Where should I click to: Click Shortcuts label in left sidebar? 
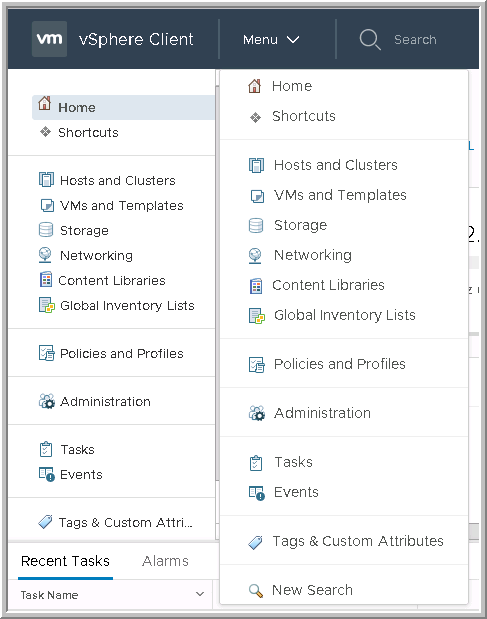(x=88, y=132)
